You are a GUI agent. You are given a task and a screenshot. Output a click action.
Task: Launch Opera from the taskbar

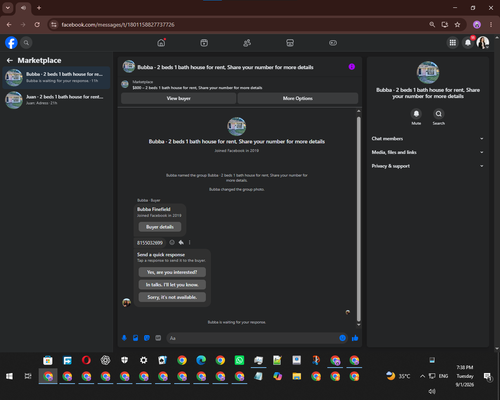coord(86,360)
